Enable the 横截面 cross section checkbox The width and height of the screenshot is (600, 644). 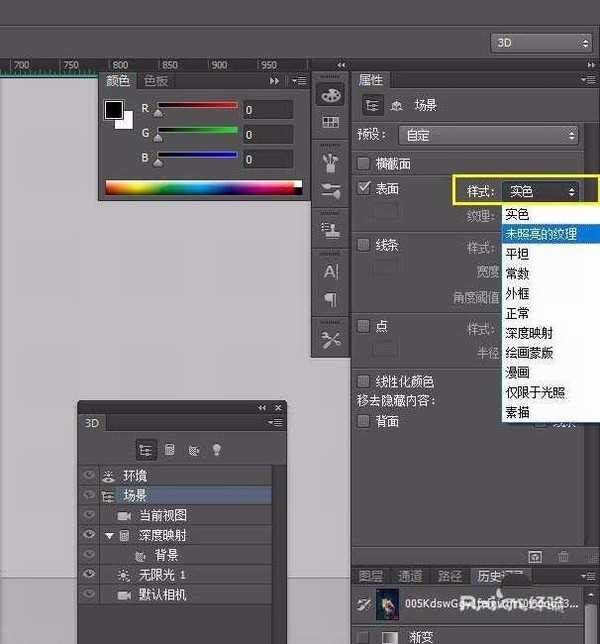point(364,164)
